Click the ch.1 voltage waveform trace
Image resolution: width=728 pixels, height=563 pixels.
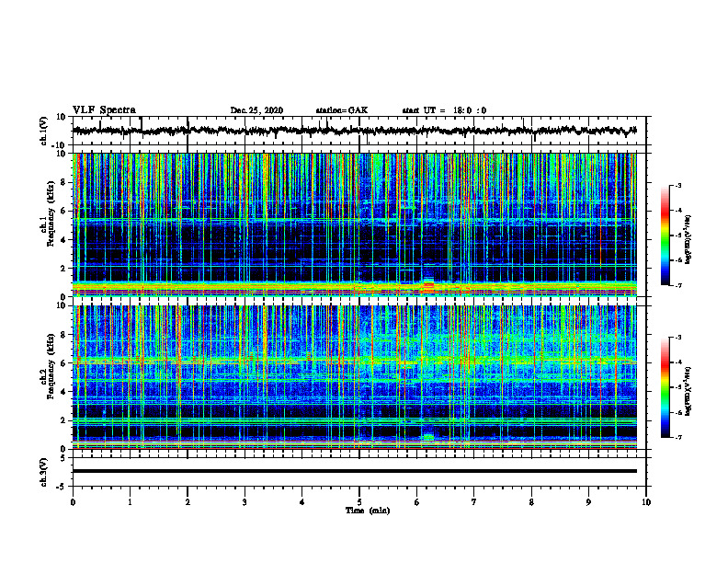coord(354,131)
